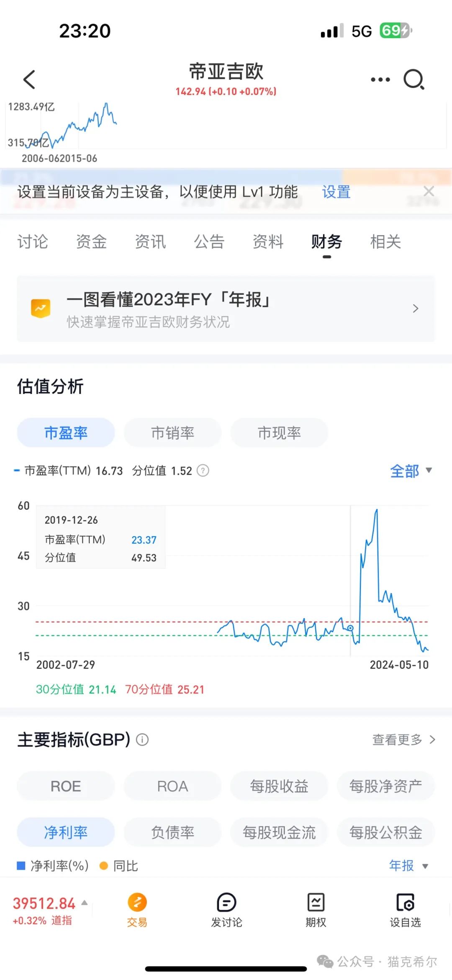Viewport: 452px width, 980px height.
Task: Tap the search magnifier icon
Action: pyautogui.click(x=414, y=80)
